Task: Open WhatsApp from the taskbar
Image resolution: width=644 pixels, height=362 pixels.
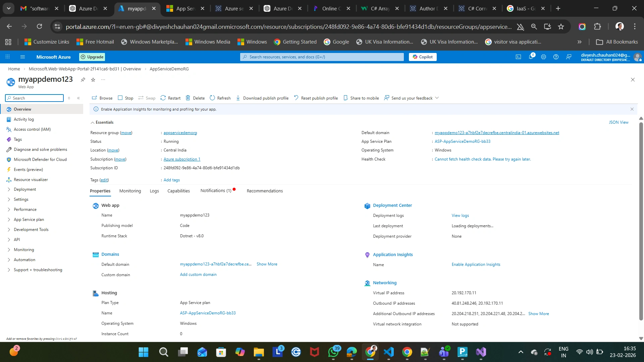Action: click(x=333, y=352)
